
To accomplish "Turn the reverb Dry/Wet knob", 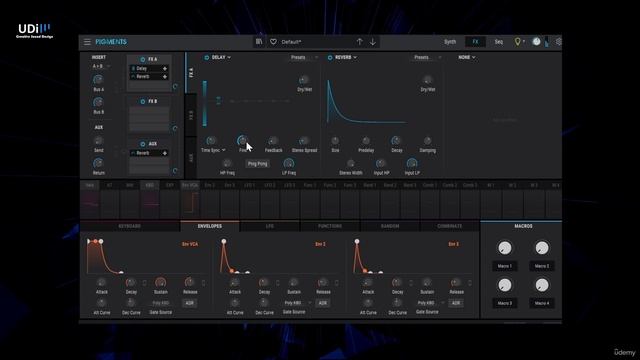I will pyautogui.click(x=427, y=80).
